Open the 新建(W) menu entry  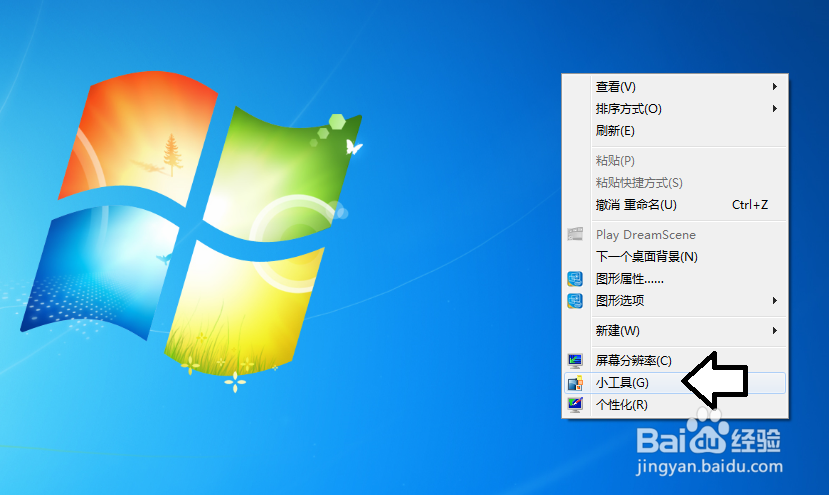coord(675,331)
